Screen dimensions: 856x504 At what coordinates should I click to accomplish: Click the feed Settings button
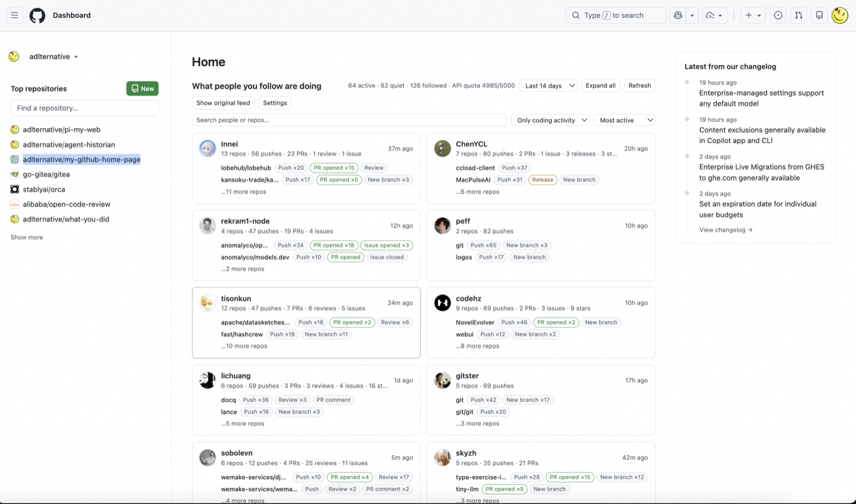point(275,103)
